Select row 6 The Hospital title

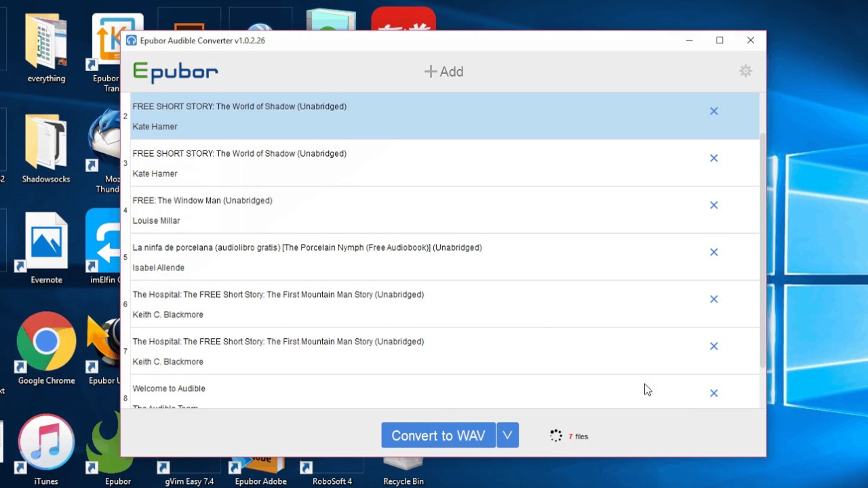(x=278, y=295)
